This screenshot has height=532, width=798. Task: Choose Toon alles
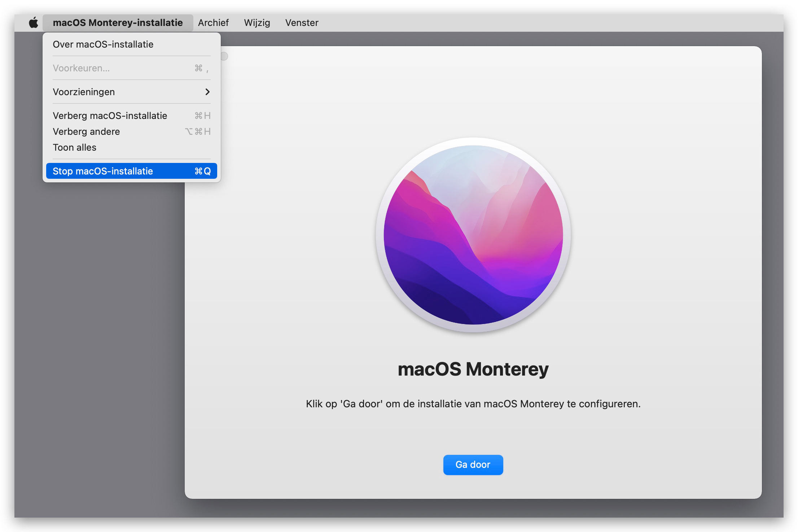pyautogui.click(x=132, y=147)
